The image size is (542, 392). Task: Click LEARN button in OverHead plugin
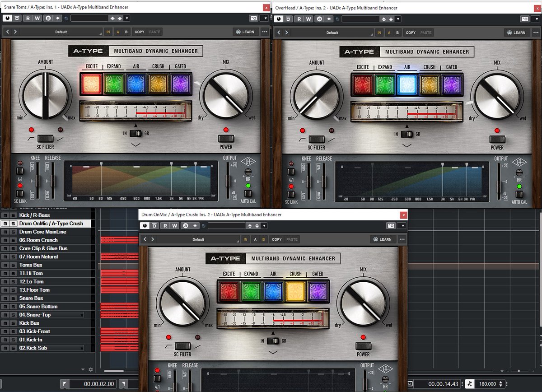pos(517,33)
